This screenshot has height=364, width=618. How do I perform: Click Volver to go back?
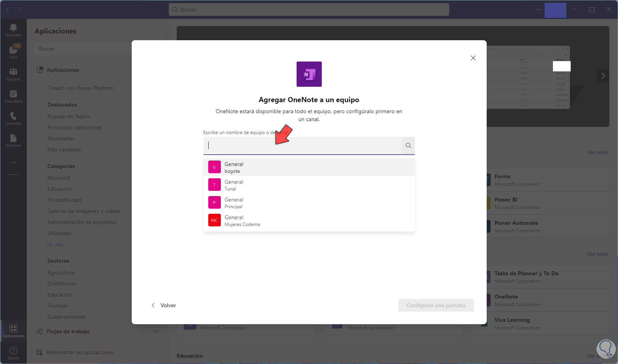pyautogui.click(x=164, y=305)
